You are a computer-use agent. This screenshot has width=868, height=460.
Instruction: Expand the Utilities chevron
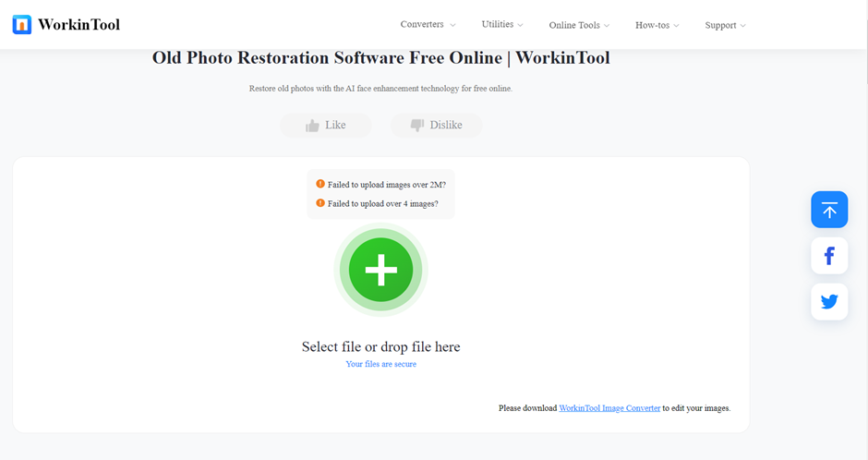click(x=521, y=26)
